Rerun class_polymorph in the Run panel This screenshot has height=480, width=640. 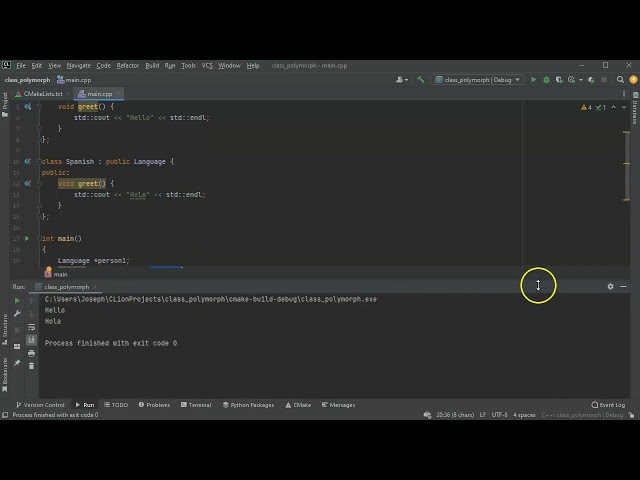pos(17,301)
